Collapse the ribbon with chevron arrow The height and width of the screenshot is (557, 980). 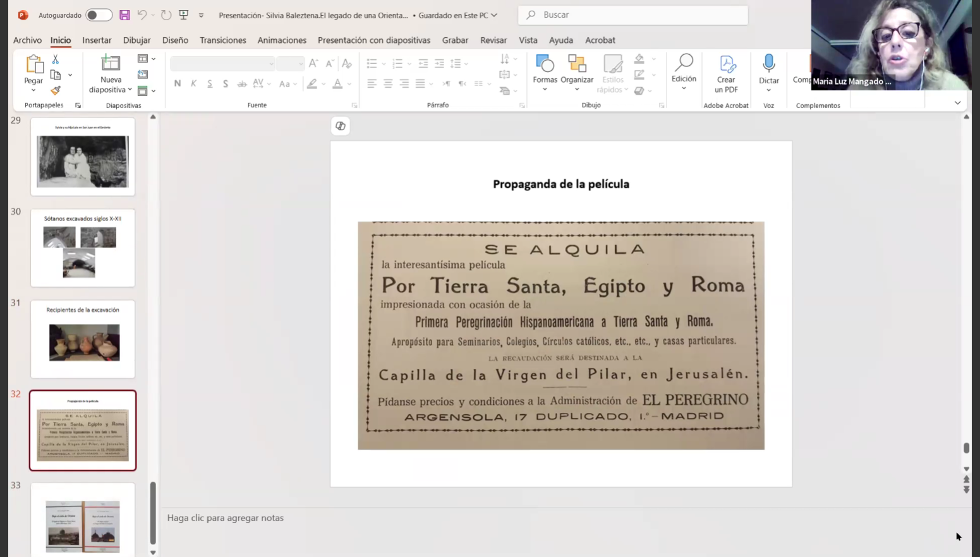(x=957, y=103)
